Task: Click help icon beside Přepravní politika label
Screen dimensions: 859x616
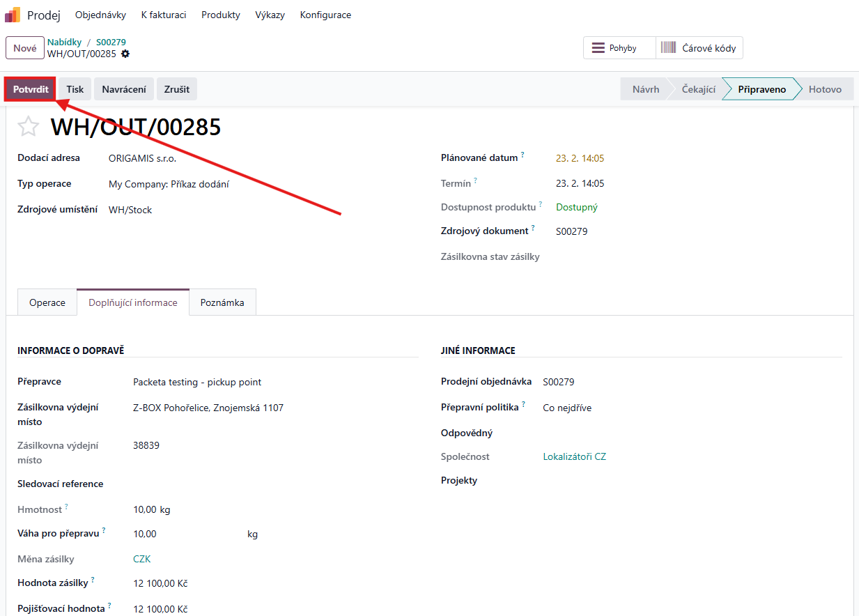Action: pyautogui.click(x=523, y=404)
